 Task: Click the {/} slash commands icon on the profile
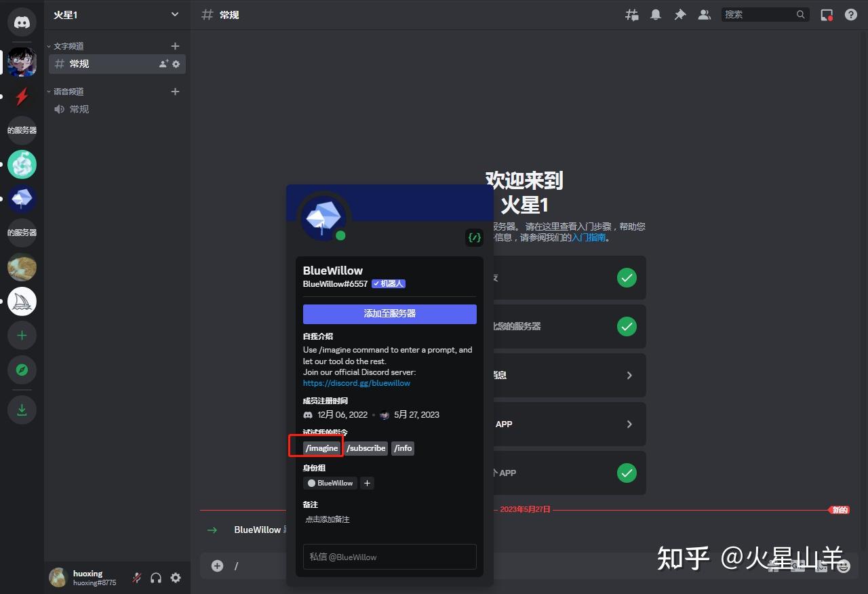tap(474, 237)
